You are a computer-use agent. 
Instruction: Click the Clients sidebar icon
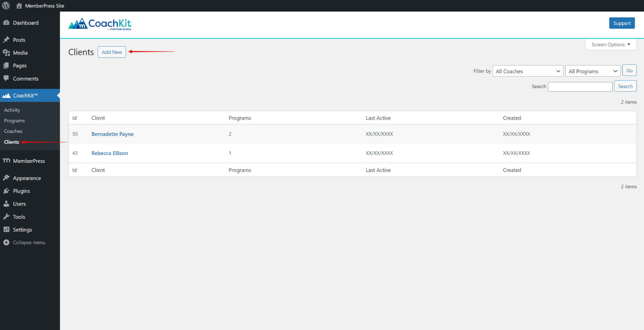click(x=11, y=142)
